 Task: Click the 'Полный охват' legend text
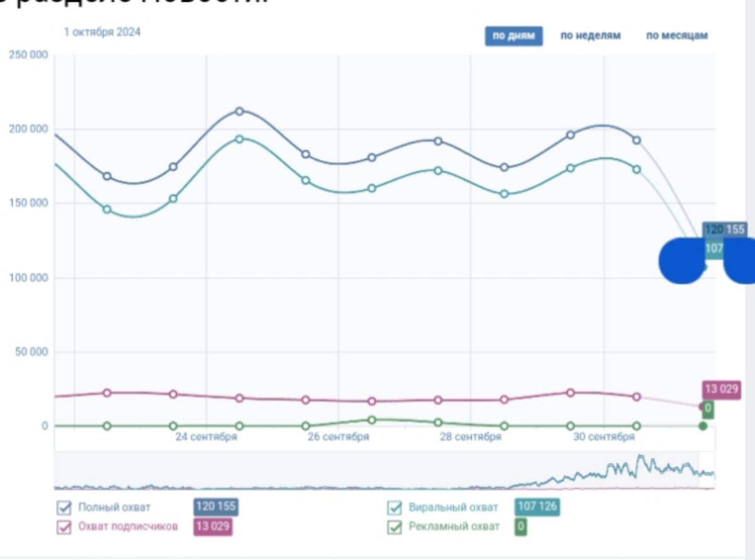click(114, 508)
